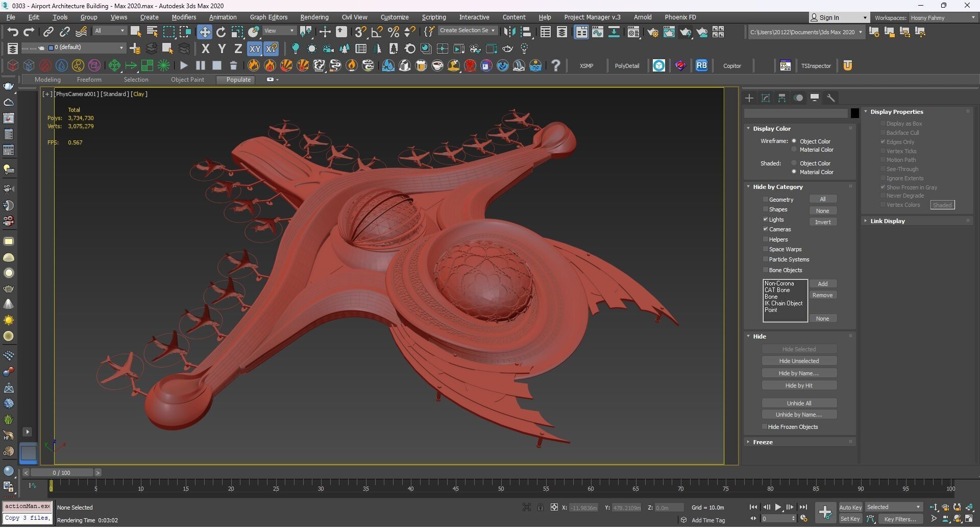Check Hide Frozen Objects
980x531 pixels.
(765, 427)
